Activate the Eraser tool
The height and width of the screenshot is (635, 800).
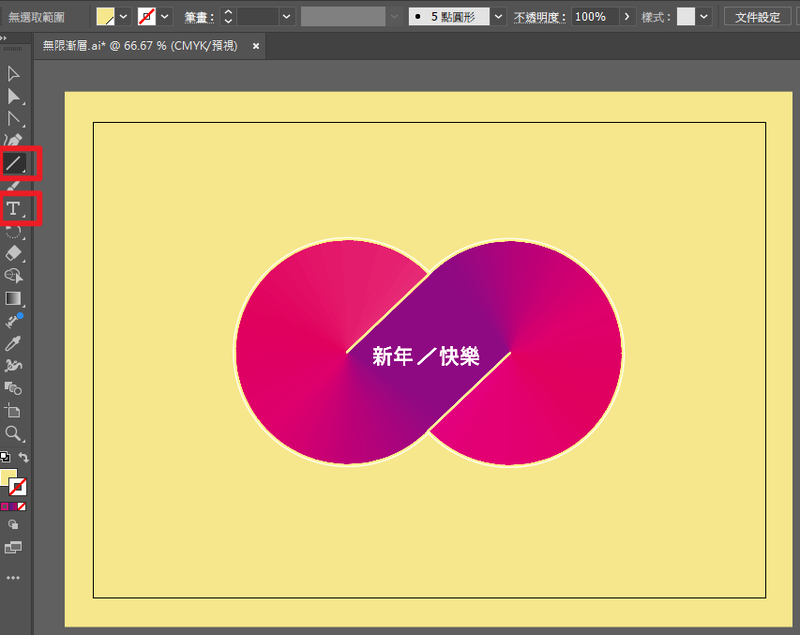click(x=14, y=253)
